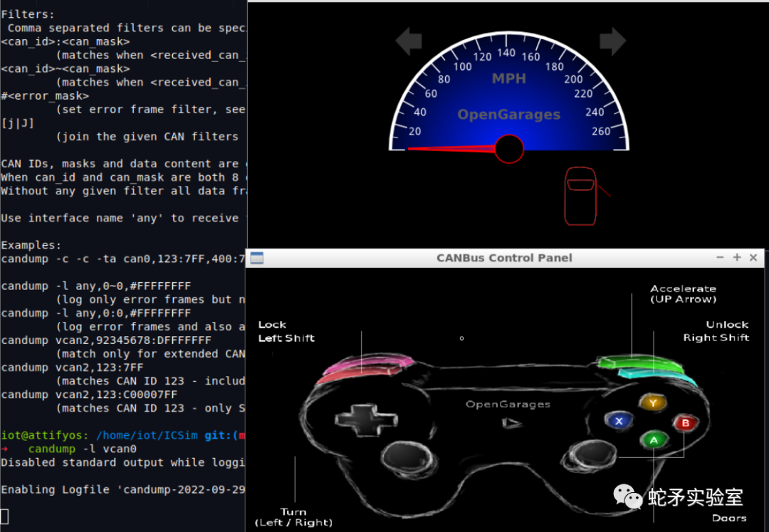The width and height of the screenshot is (769, 532).
Task: Click the 'Accelerate (UP Arrow)' label
Action: pyautogui.click(x=683, y=293)
